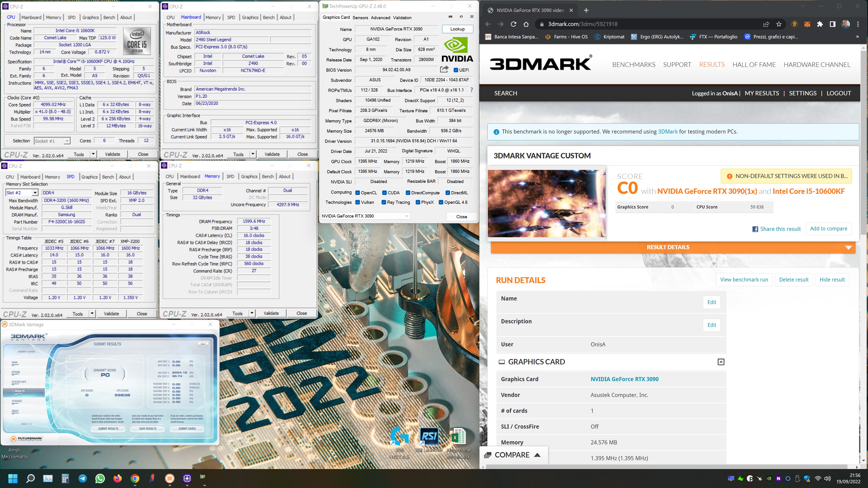Select Bench tab in top-left CPU-Z window
This screenshot has width=868, height=488.
point(109,17)
